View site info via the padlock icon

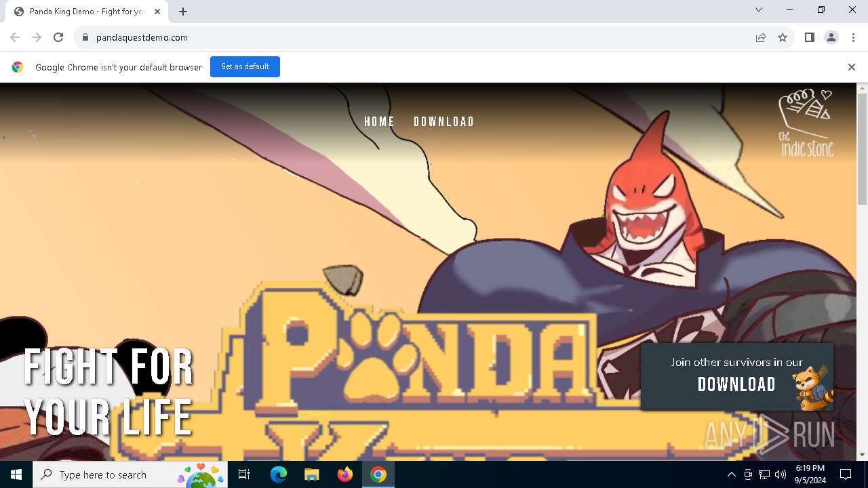coord(85,37)
